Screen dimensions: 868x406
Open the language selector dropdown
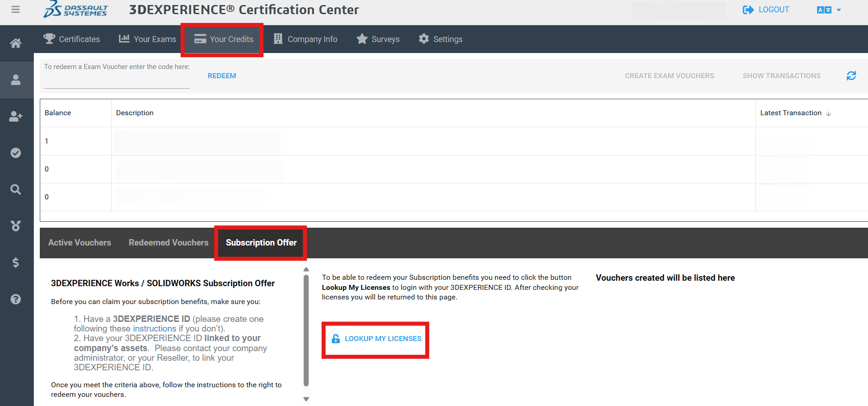tap(829, 10)
